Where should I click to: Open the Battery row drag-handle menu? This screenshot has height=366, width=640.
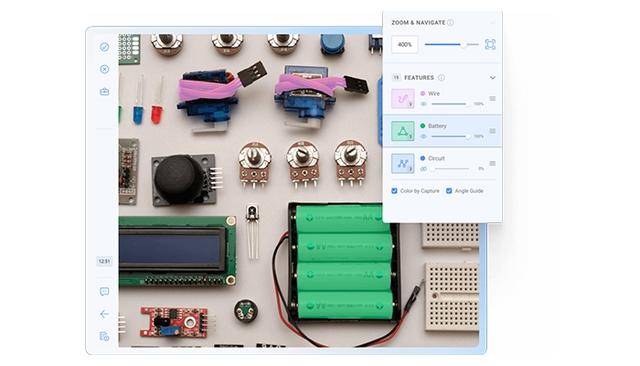493,131
